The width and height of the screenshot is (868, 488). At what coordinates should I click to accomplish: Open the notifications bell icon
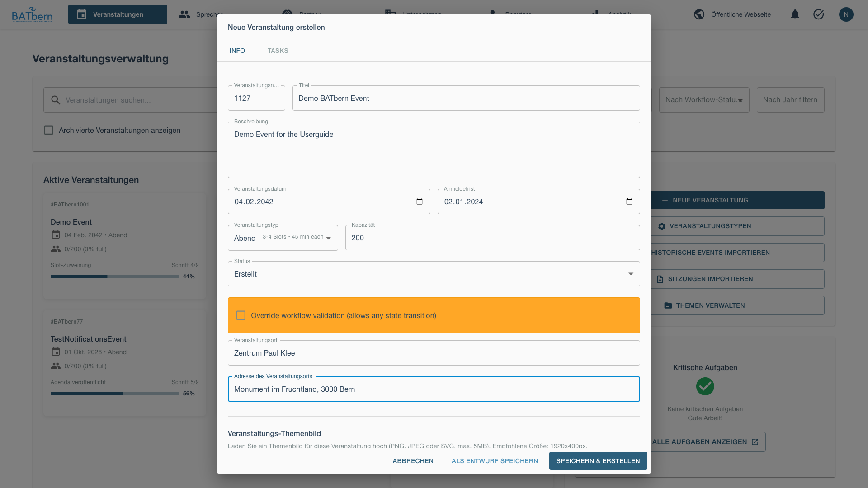click(795, 14)
